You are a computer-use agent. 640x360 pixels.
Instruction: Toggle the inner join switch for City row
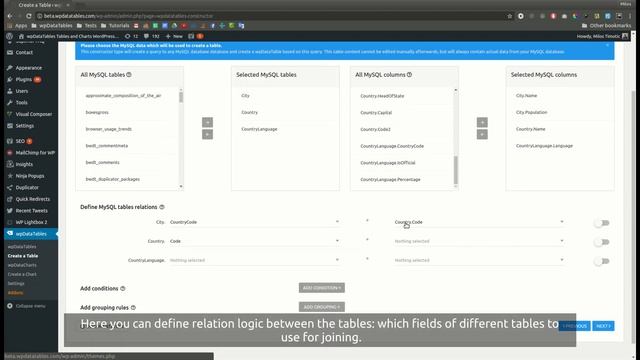602,223
